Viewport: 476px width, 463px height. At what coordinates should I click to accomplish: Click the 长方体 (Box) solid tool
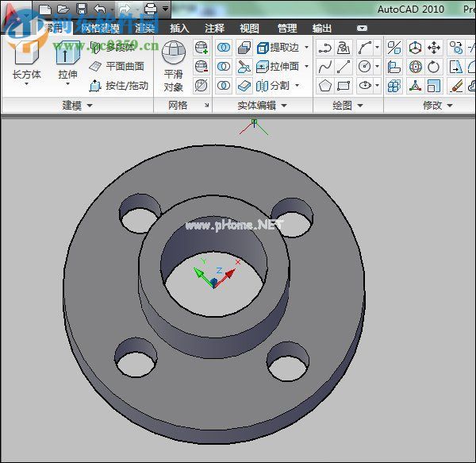point(26,56)
